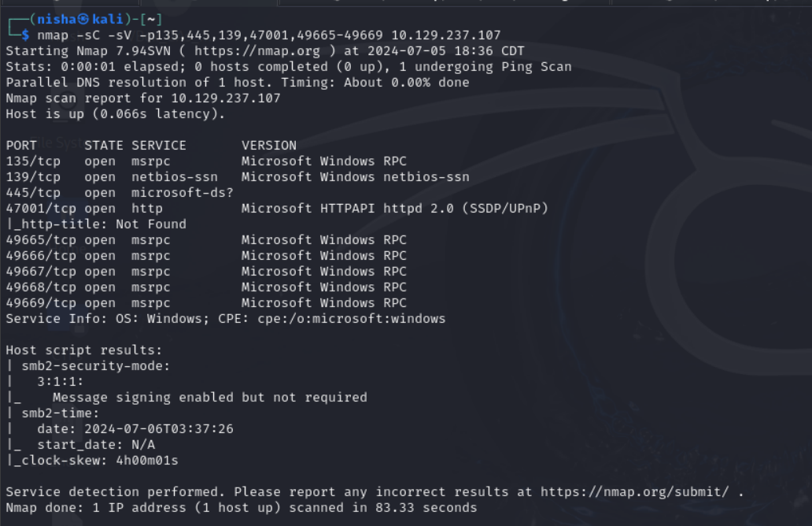812x526 pixels.
Task: Click the SERVICE column header
Action: [159, 146]
